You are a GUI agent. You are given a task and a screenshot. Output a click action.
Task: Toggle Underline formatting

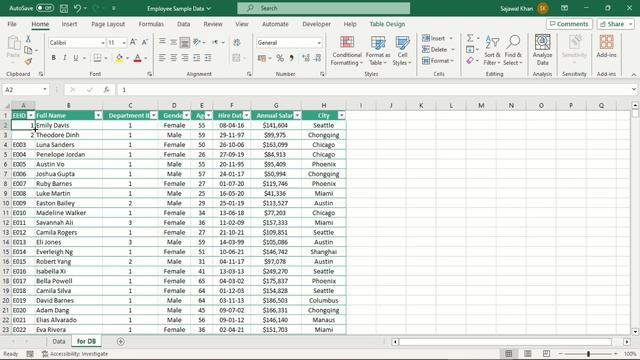pos(76,58)
